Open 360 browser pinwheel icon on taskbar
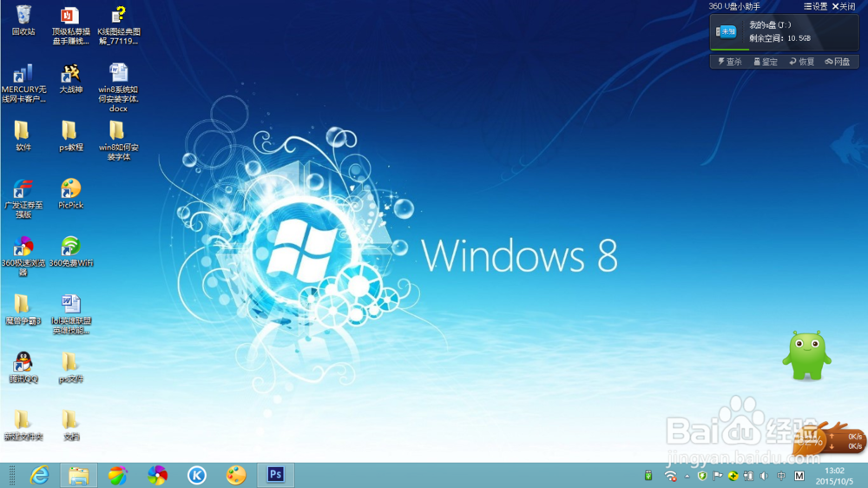Screen dimensions: 868x488 point(157,475)
